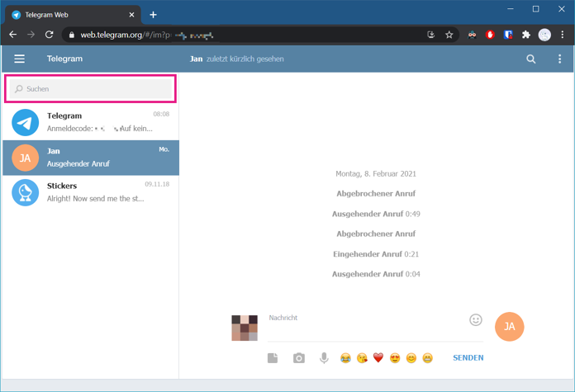575x392 pixels.
Task: Attach a file with the document icon
Action: (273, 358)
